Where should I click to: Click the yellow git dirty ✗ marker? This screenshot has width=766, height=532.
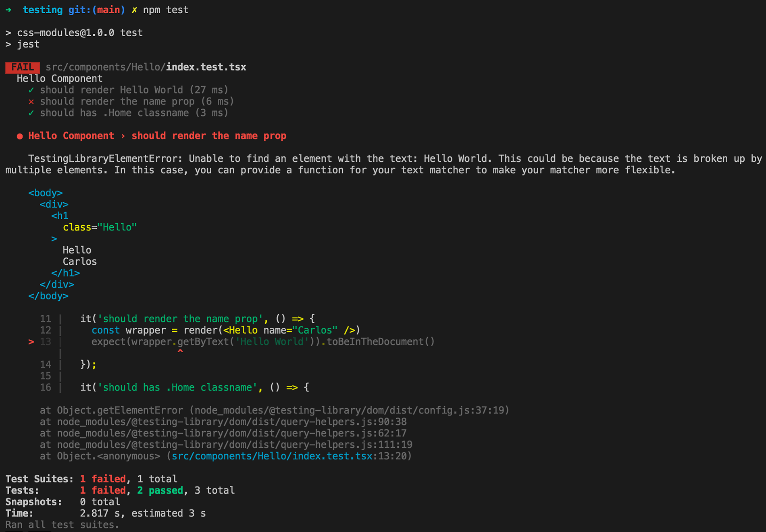point(134,10)
